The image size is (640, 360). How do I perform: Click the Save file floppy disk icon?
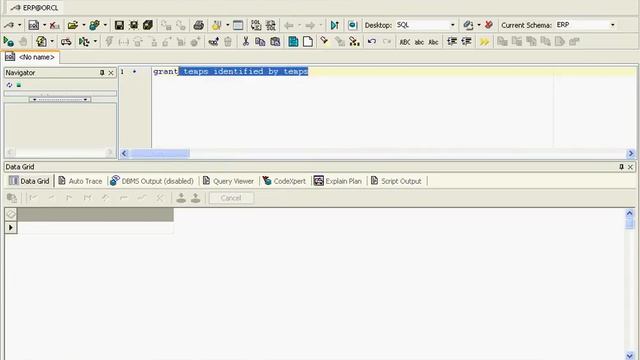pos(119,25)
